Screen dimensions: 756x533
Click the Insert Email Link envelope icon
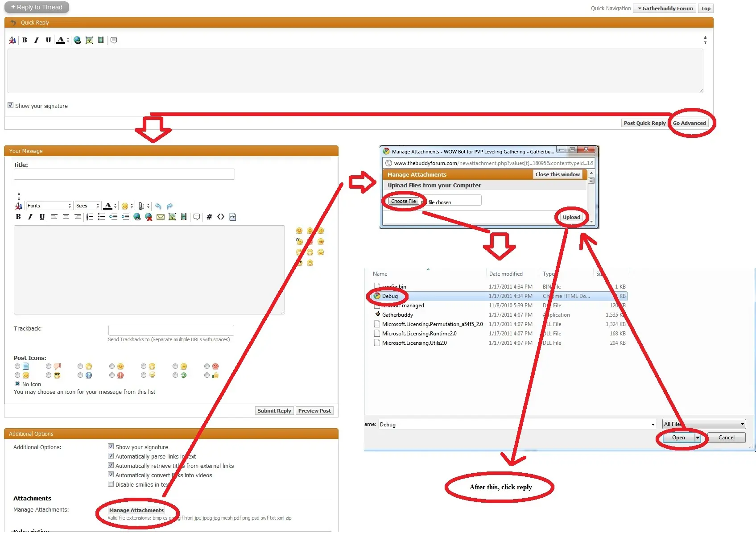pyautogui.click(x=161, y=217)
